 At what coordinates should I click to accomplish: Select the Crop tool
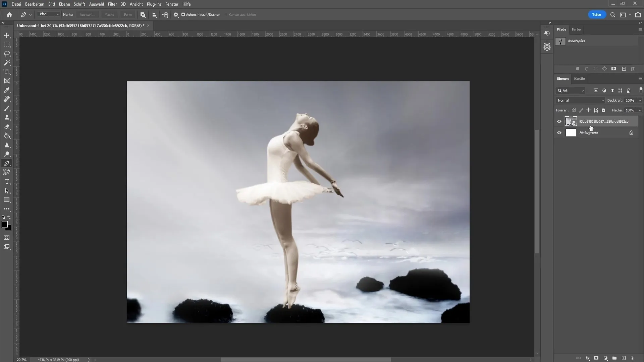[7, 72]
